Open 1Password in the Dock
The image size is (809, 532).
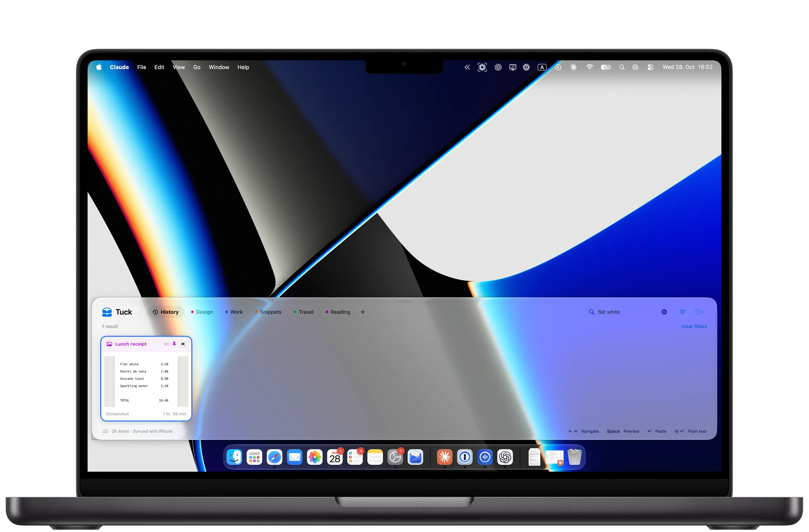465,457
